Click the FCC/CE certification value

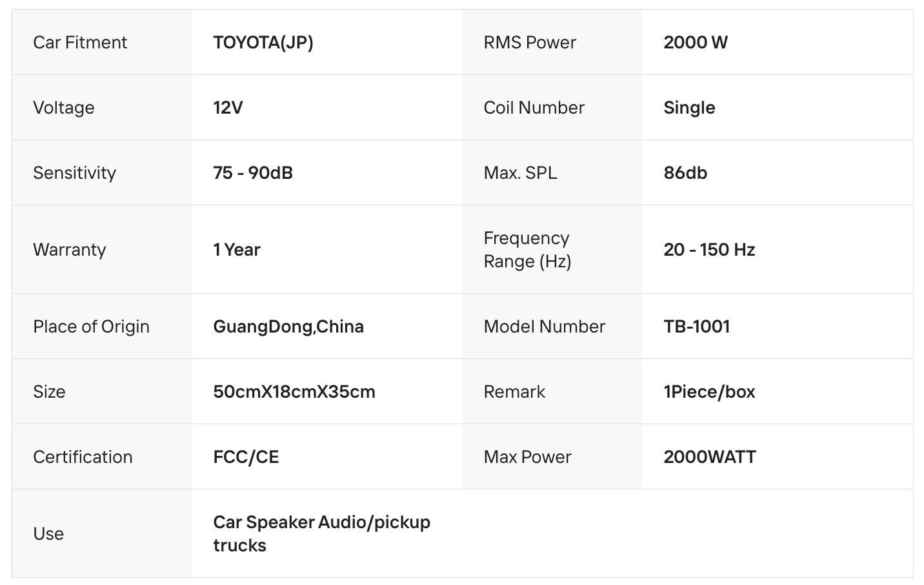[246, 457]
